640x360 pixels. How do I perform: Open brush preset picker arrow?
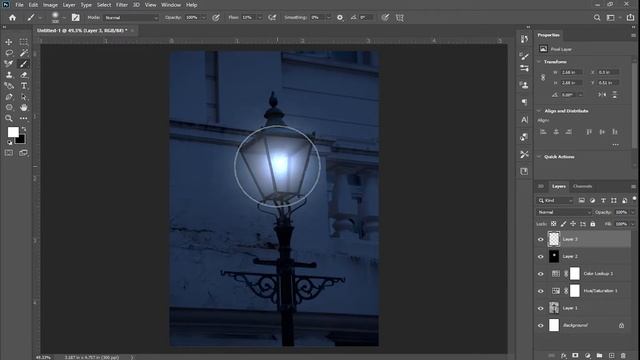(64, 18)
